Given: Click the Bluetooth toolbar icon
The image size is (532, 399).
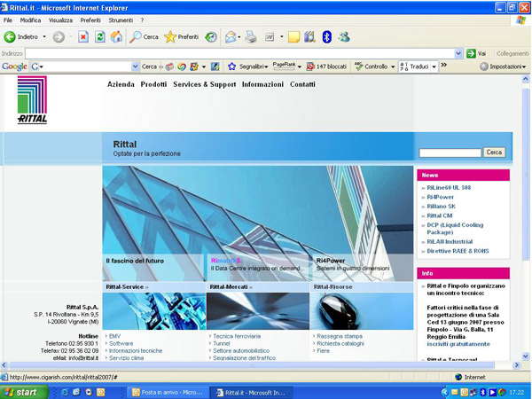Looking at the screenshot, I should coord(326,36).
